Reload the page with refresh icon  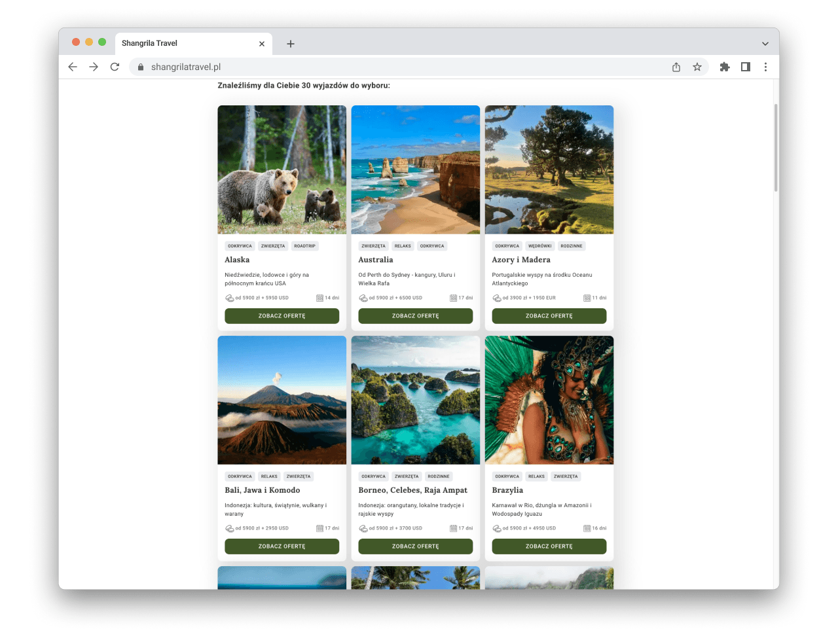tap(115, 67)
